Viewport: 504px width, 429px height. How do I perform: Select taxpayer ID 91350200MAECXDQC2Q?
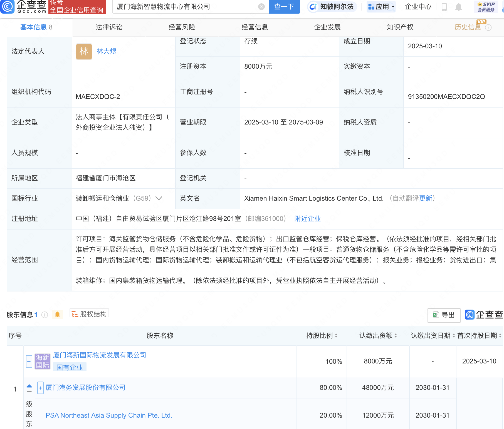pos(446,97)
